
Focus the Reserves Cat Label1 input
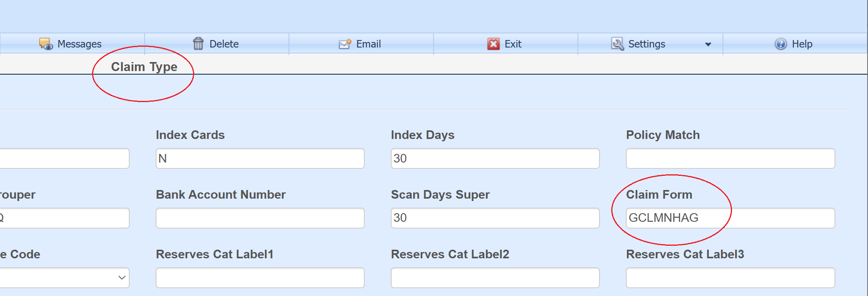(x=260, y=278)
